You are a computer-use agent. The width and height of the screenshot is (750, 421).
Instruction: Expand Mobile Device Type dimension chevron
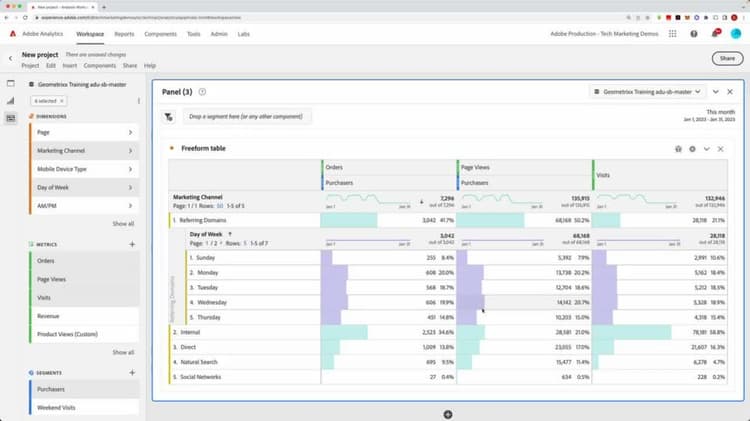pos(130,169)
